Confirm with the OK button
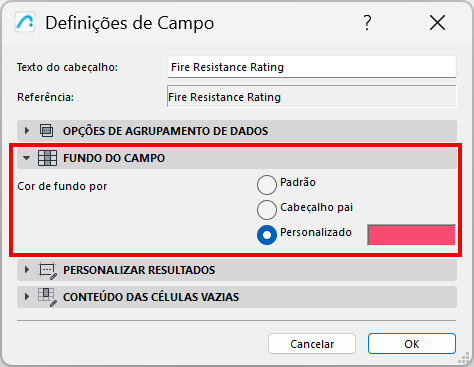 (x=412, y=344)
